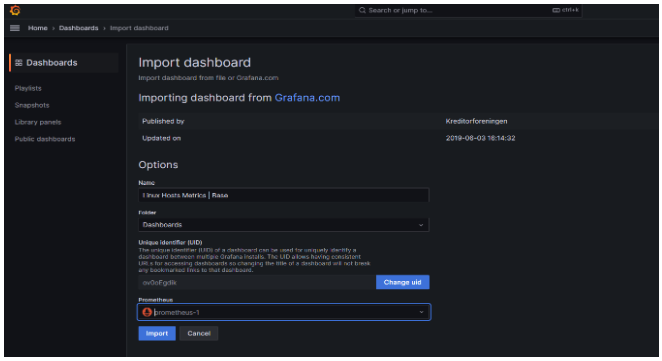Open Snapshots in the sidebar

(x=32, y=105)
